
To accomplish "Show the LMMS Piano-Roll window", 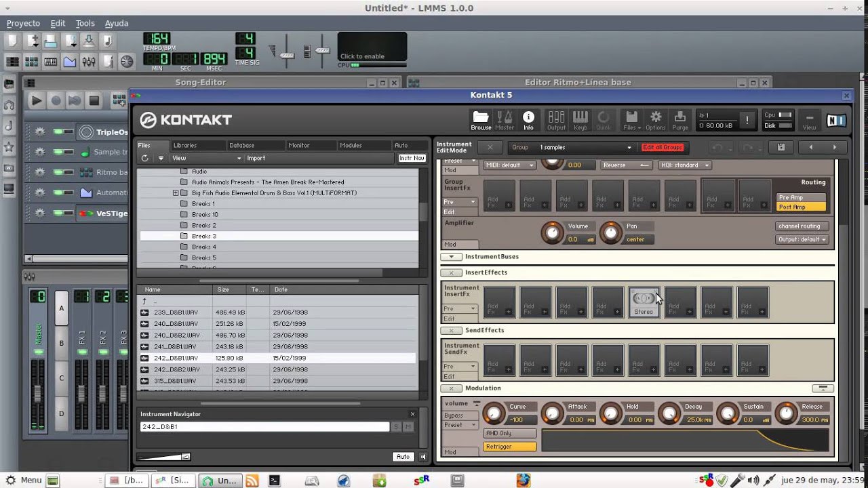I will (x=51, y=62).
